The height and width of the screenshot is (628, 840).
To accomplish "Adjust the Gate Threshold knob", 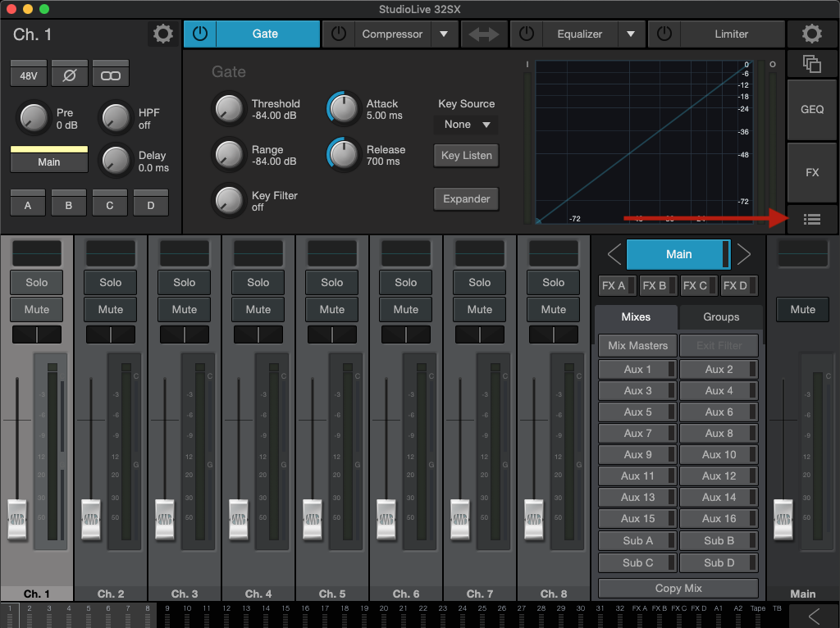I will click(230, 109).
